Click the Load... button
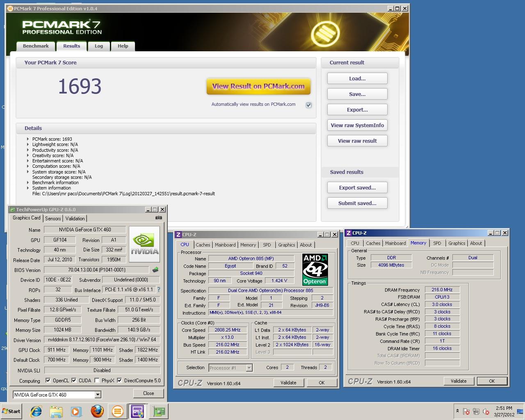The width and height of the screenshot is (525, 420). [357, 78]
